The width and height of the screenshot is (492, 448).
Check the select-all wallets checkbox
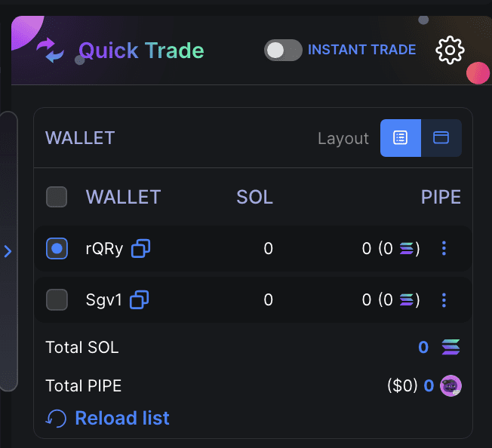(x=57, y=197)
